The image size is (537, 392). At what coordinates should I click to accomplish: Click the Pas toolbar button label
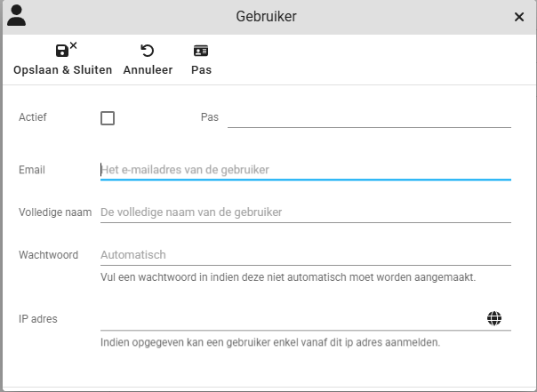point(201,70)
